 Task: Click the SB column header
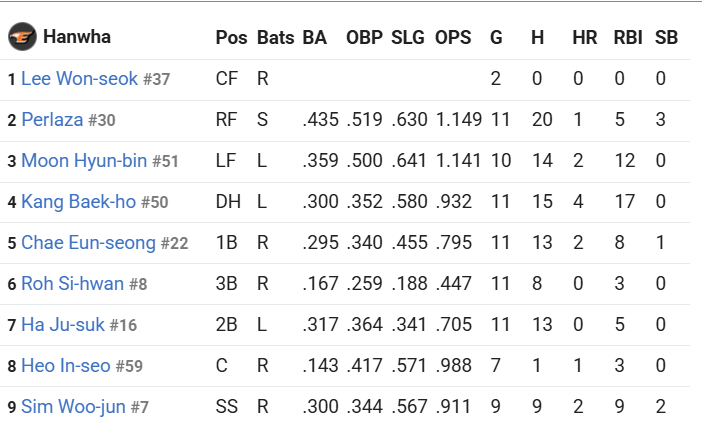tap(666, 38)
